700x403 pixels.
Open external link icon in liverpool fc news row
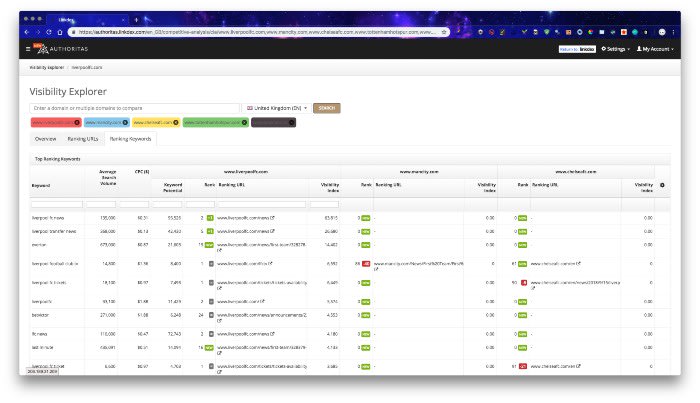pos(272,218)
